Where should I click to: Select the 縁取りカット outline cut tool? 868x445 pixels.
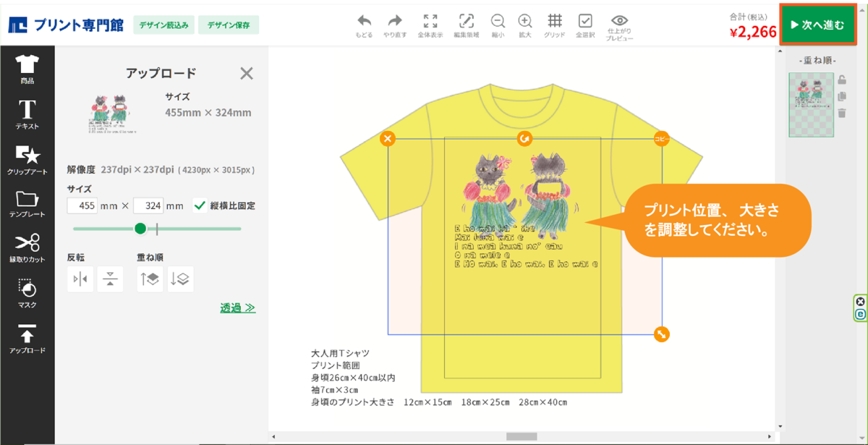(x=27, y=248)
